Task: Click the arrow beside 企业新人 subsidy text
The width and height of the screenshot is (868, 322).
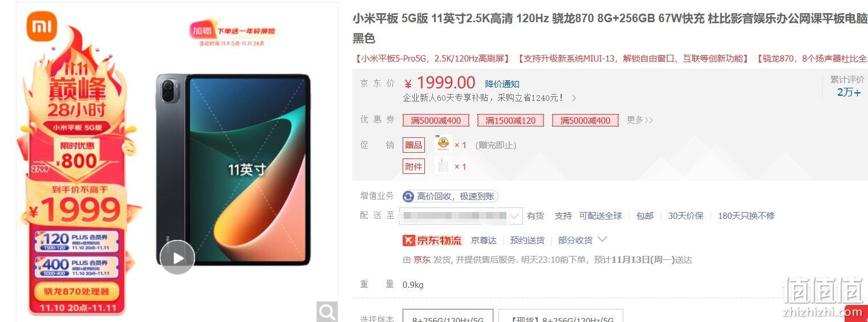Action: tap(574, 98)
